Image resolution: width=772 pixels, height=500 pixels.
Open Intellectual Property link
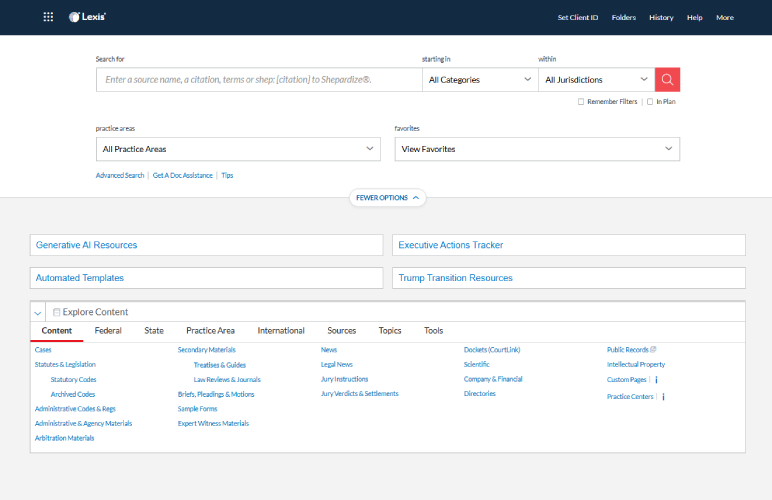(636, 365)
